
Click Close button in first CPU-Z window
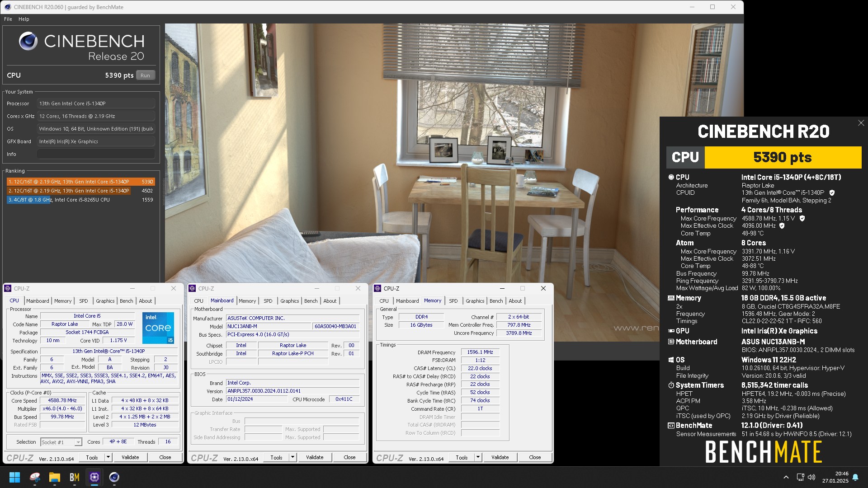pos(165,457)
